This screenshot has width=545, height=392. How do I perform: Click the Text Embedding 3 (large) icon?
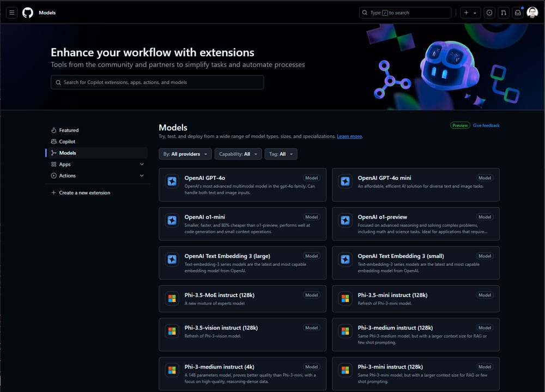click(x=172, y=259)
